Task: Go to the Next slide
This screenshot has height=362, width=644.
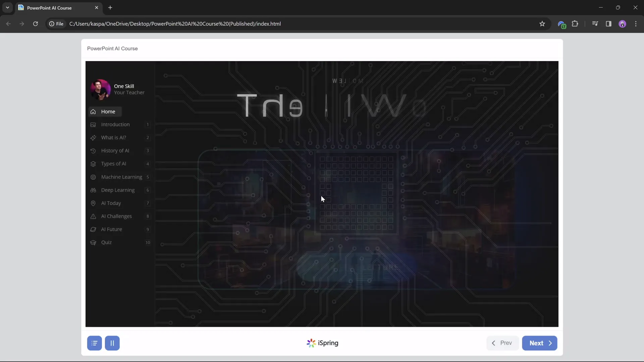Action: [x=539, y=343]
